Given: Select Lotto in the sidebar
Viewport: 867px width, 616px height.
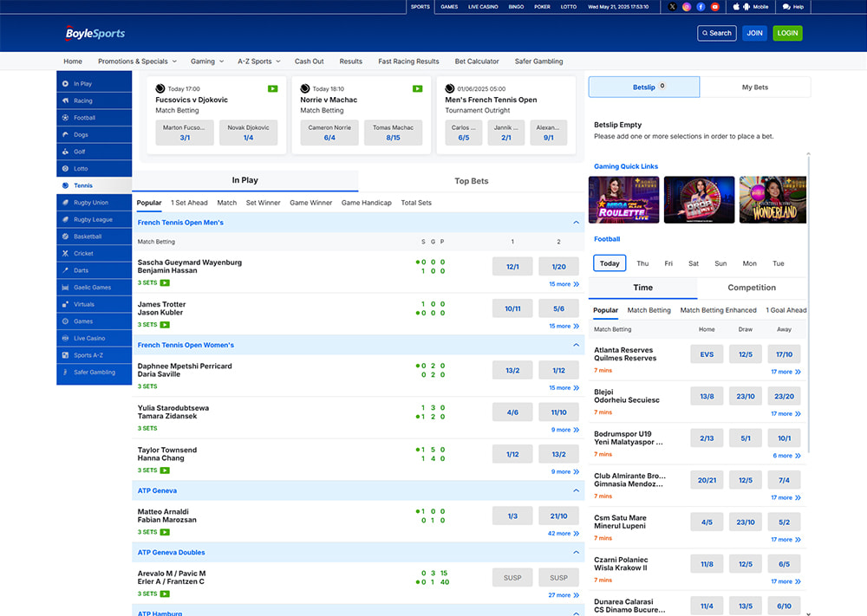Looking at the screenshot, I should [x=94, y=168].
